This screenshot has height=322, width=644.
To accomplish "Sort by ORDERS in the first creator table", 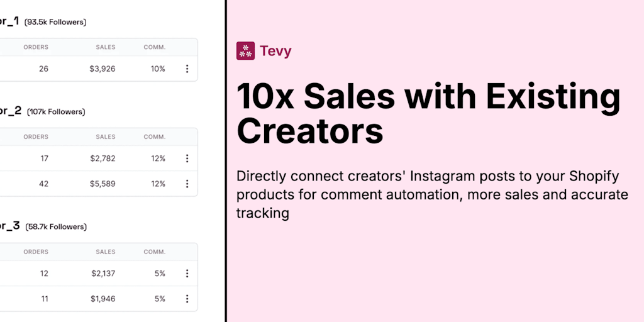I will tap(36, 47).
